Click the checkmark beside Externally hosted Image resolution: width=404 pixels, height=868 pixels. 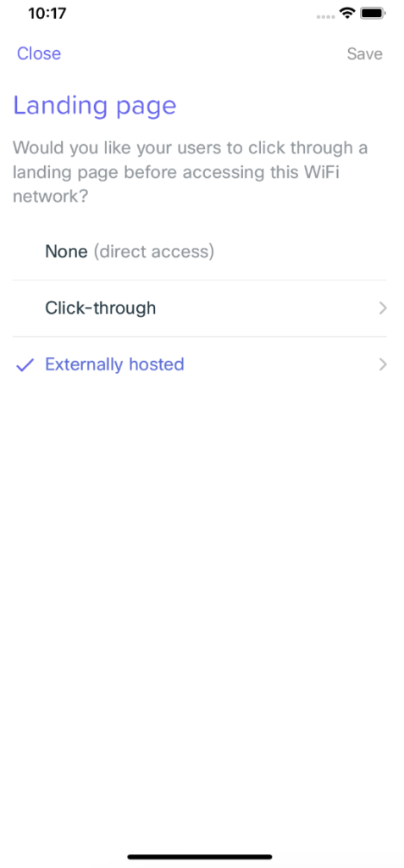[x=25, y=364]
